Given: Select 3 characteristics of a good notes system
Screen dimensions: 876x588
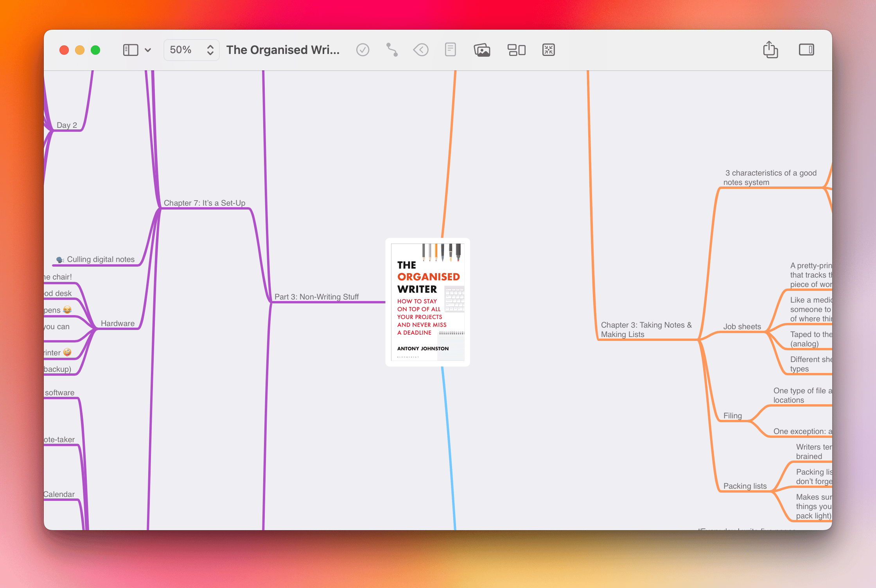Looking at the screenshot, I should pos(770,177).
